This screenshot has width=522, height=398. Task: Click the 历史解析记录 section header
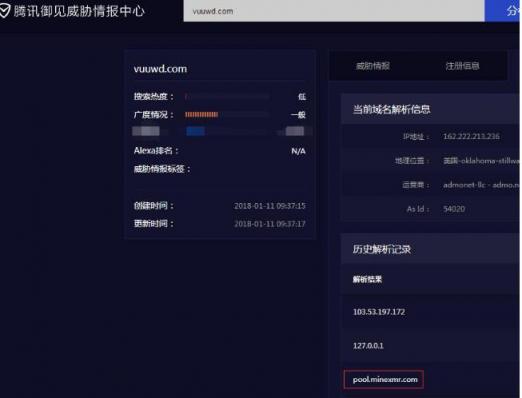pyautogui.click(x=430, y=249)
